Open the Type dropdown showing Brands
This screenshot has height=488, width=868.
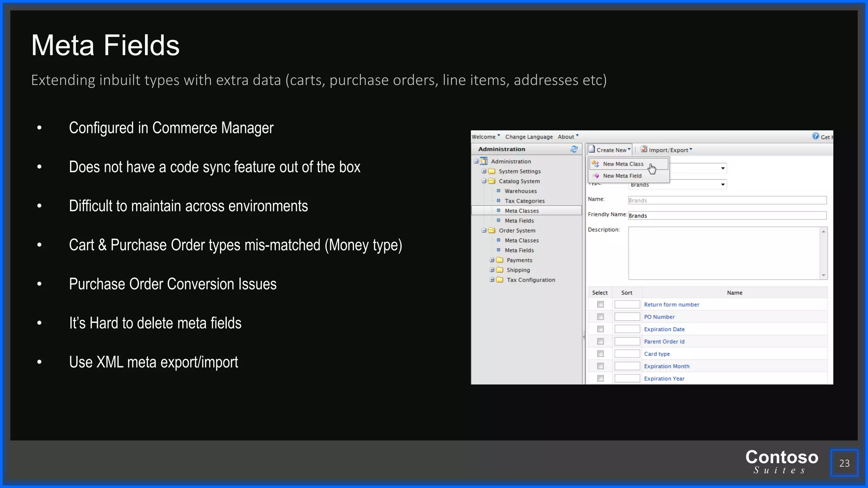point(723,185)
